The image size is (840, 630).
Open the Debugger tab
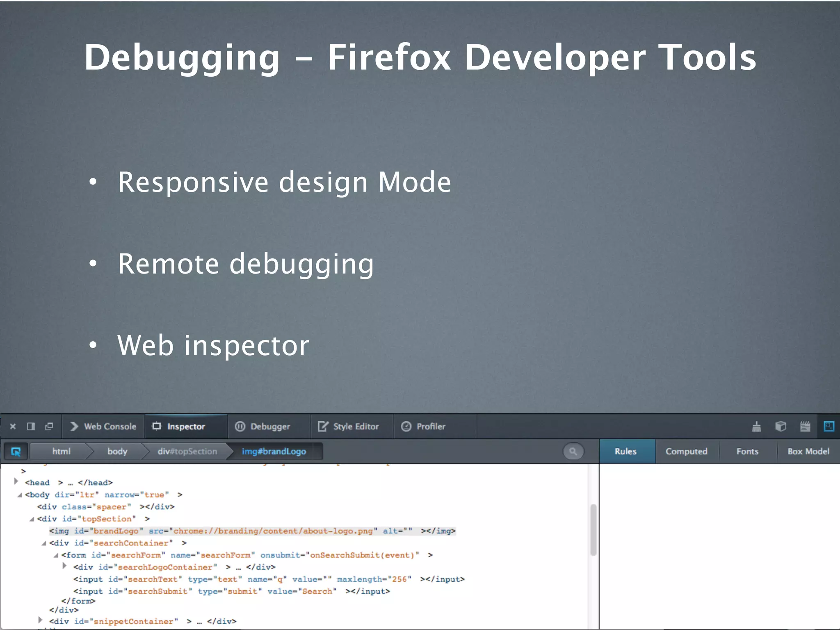[269, 427]
